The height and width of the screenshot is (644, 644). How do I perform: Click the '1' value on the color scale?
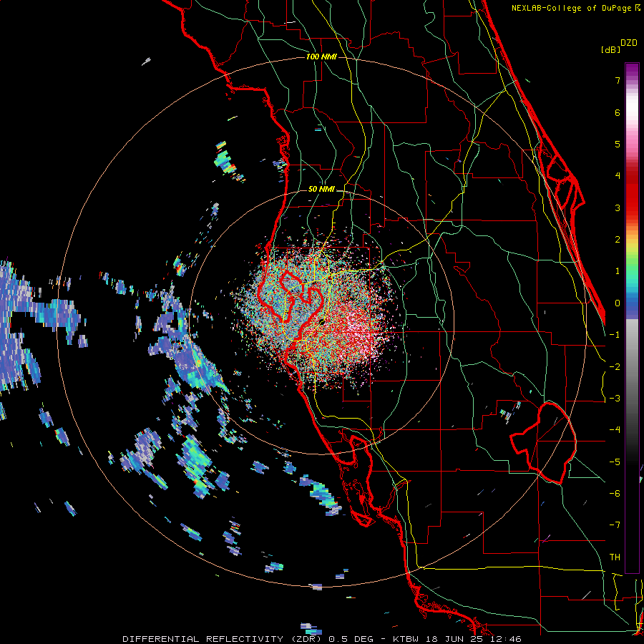pyautogui.click(x=618, y=271)
